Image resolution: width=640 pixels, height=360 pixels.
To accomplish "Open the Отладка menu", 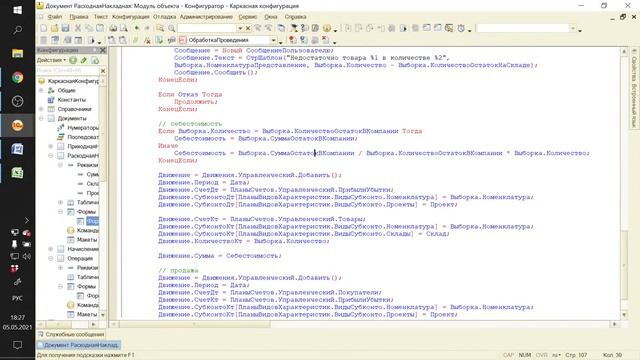I will (164, 17).
